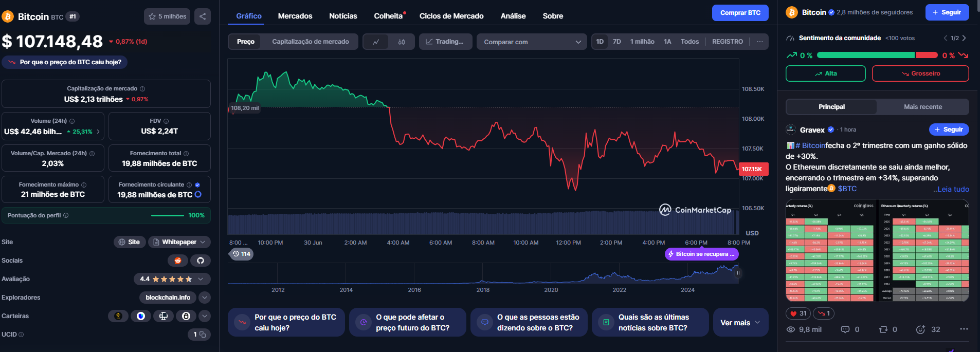Follow Gravex with its Seguir button
The image size is (980, 352).
[949, 129]
